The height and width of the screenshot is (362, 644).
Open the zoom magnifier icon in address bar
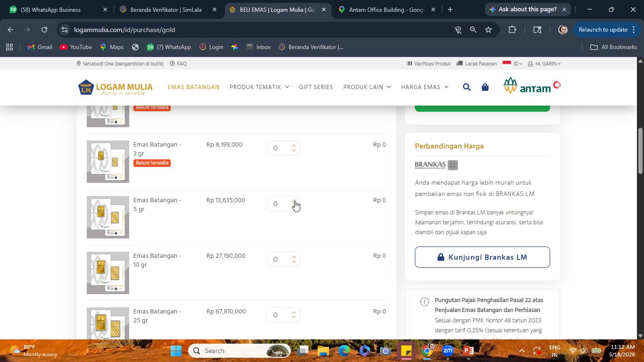[473, 30]
